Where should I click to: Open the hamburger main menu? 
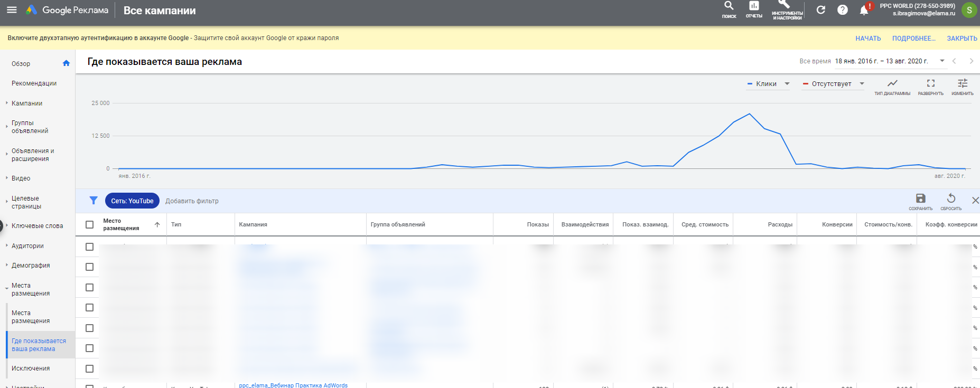pos(12,10)
